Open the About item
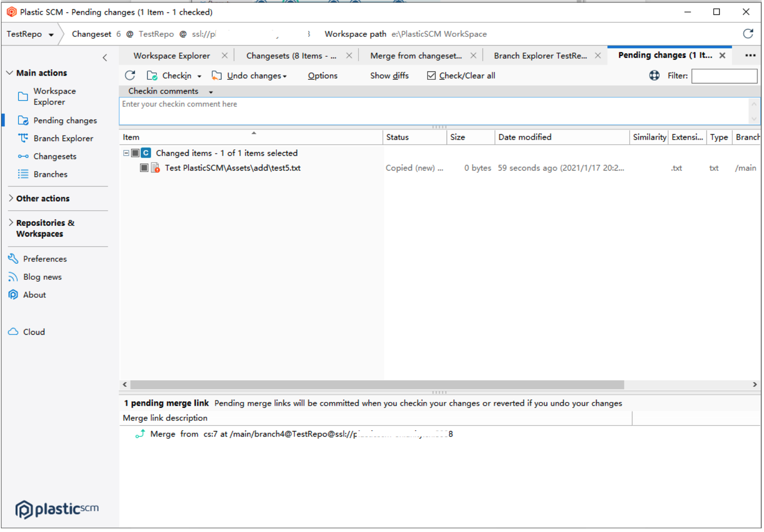Viewport: 764px width, 532px height. [x=27, y=295]
